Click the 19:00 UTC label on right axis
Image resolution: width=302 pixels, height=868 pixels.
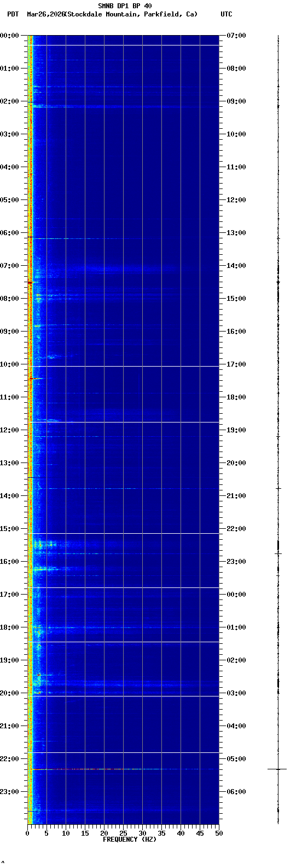(236, 430)
